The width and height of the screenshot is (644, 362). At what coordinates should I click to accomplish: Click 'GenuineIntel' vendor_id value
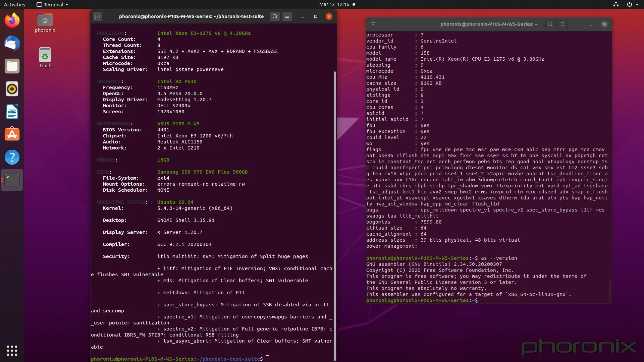tap(438, 41)
